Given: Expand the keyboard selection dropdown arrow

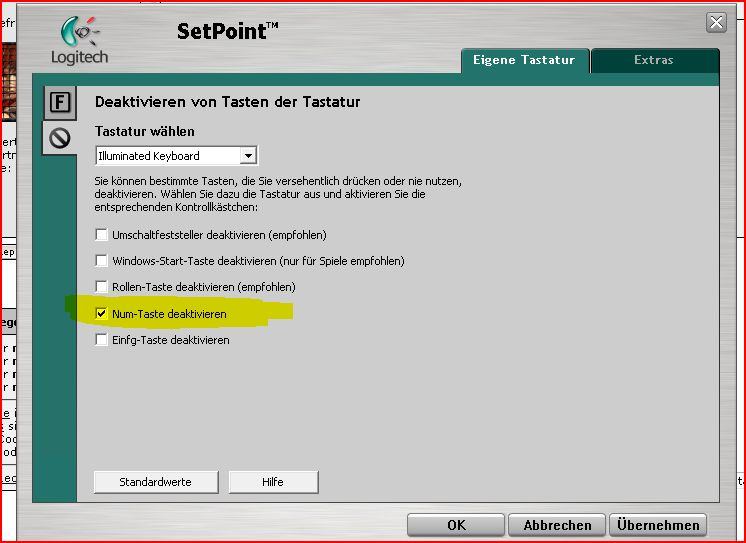Looking at the screenshot, I should click(x=248, y=156).
